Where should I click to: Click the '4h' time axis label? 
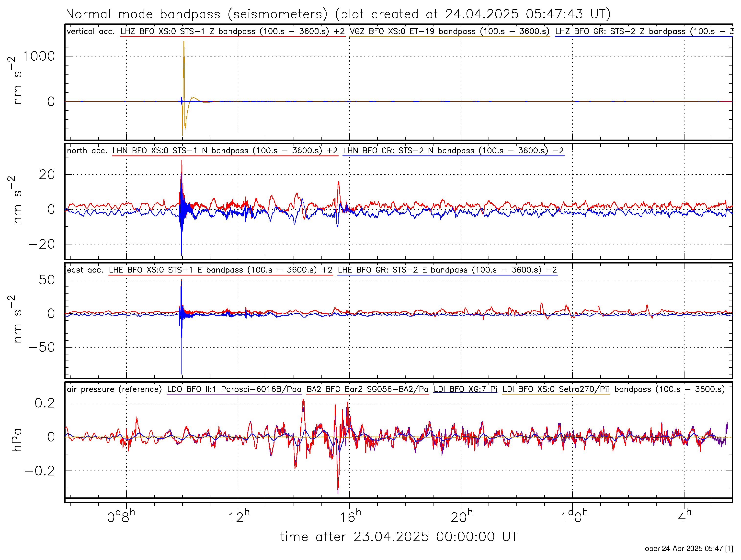[x=685, y=516]
